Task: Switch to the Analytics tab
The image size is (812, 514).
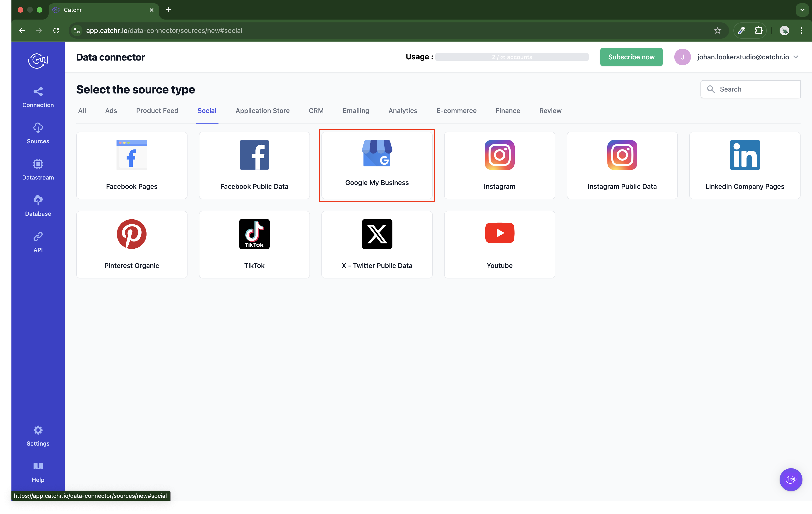Action: (403, 111)
